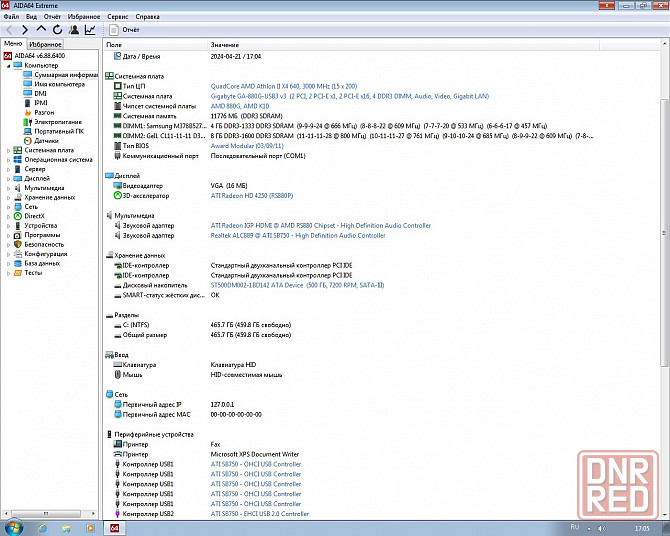This screenshot has width=670, height=536.
Task: Expand the Системная плата tree node
Action: point(8,150)
